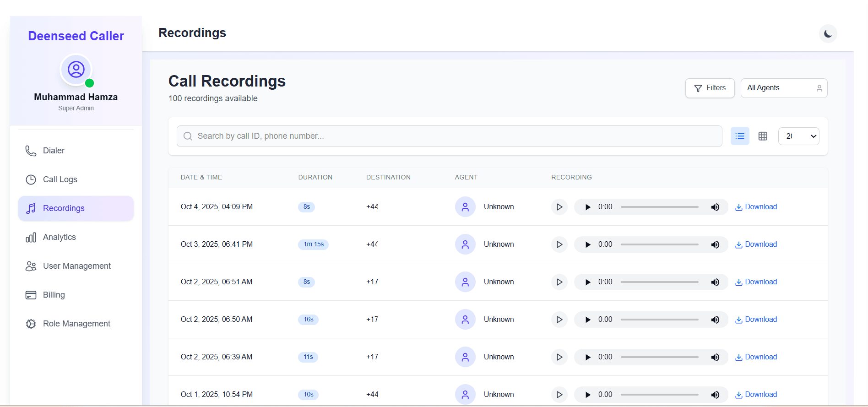Mute audio for the Oct 2, 06:51 AM recording

click(715, 282)
